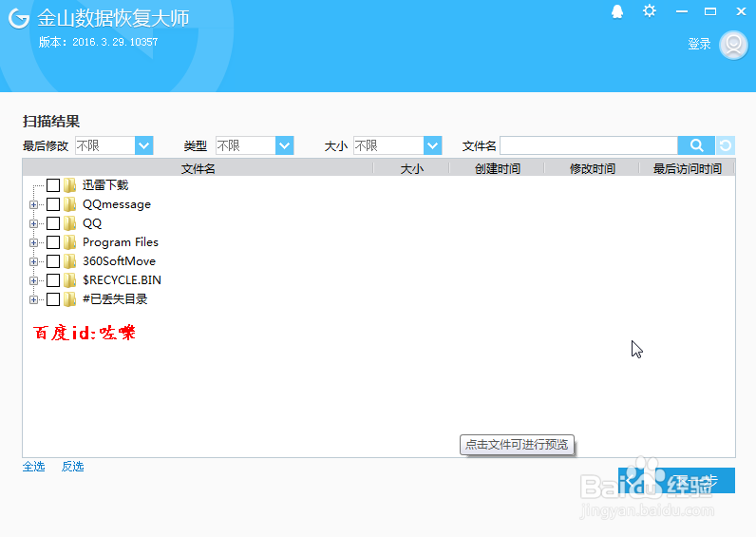Select the Program Files folder name
This screenshot has width=756, height=537.
click(121, 242)
